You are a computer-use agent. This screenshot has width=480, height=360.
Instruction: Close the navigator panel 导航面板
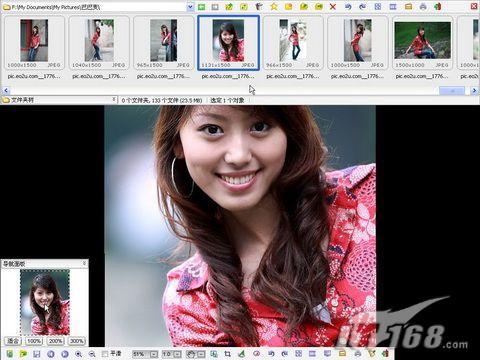[84, 263]
